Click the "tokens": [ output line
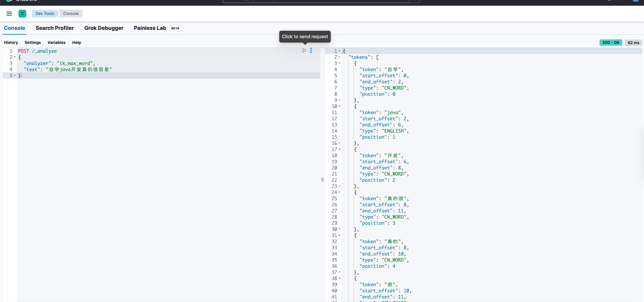This screenshot has height=302, width=644. point(363,57)
